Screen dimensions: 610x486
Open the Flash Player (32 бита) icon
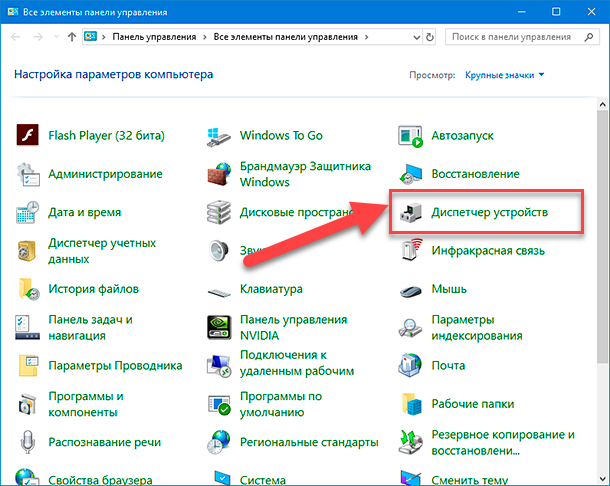[27, 135]
